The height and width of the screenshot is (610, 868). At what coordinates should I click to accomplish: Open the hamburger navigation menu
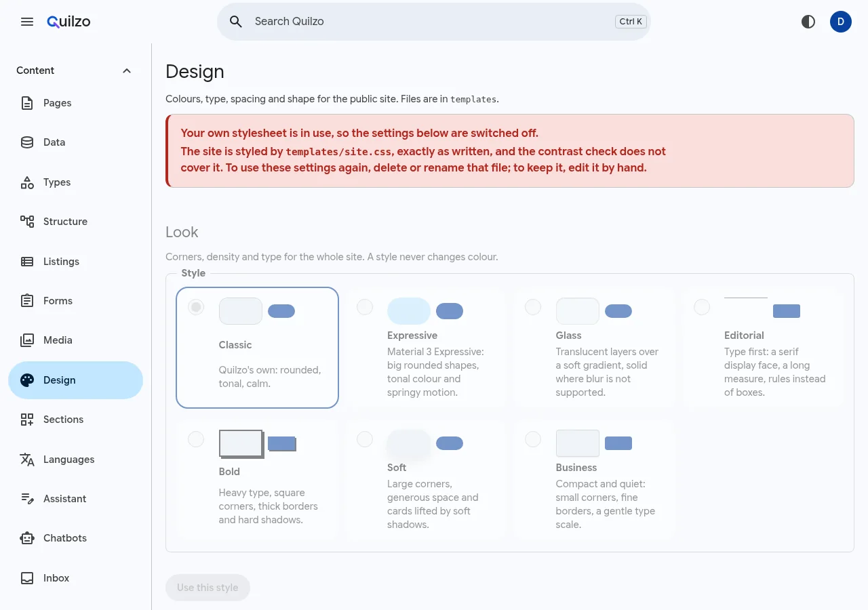[x=27, y=22]
